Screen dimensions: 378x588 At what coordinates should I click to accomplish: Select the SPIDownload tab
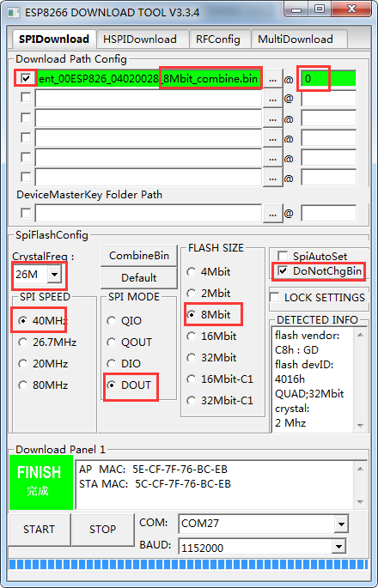click(x=54, y=39)
